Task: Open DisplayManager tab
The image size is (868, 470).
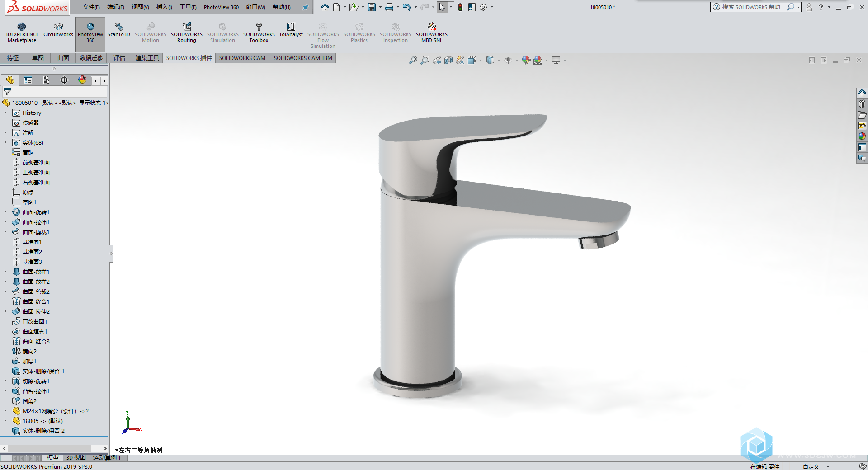Action: click(x=82, y=80)
